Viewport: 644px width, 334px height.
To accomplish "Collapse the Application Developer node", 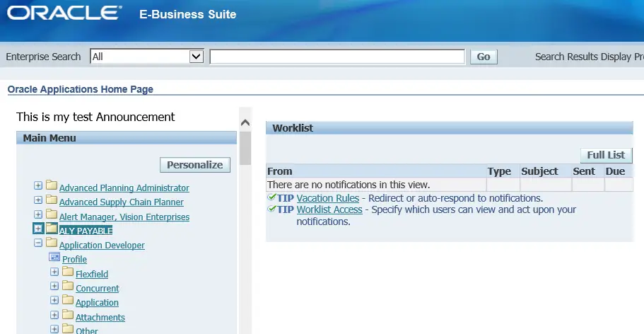I will pyautogui.click(x=38, y=243).
